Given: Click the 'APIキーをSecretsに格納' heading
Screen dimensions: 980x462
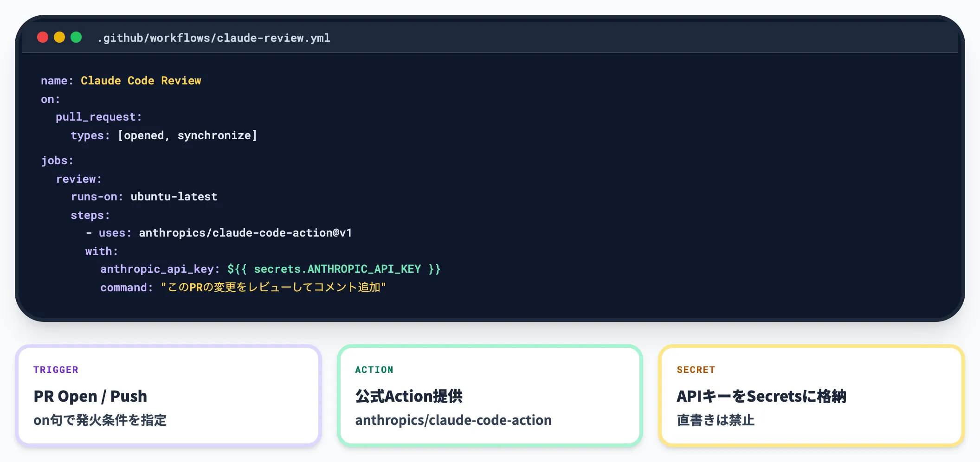Looking at the screenshot, I should coord(761,396).
